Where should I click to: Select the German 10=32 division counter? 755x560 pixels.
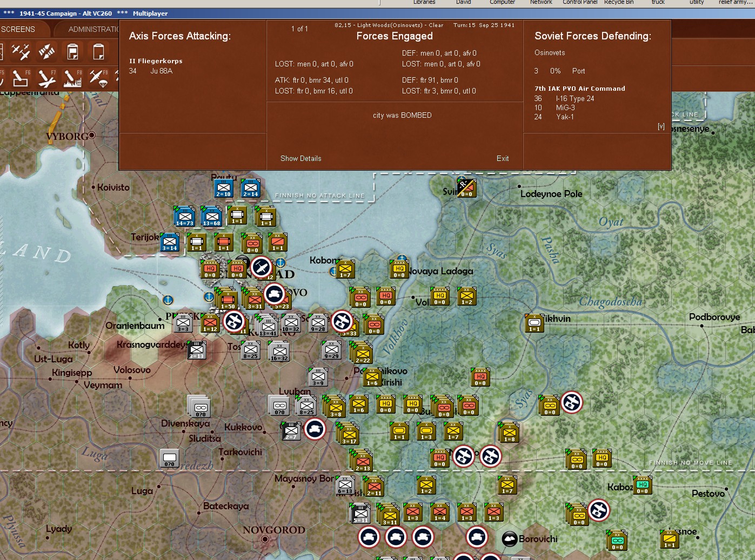291,322
